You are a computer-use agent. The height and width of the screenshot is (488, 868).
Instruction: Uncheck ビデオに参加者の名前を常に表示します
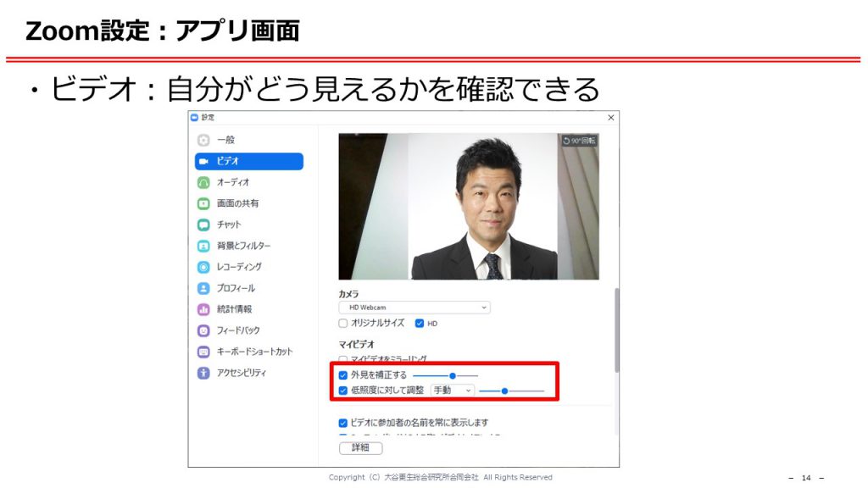(x=343, y=424)
